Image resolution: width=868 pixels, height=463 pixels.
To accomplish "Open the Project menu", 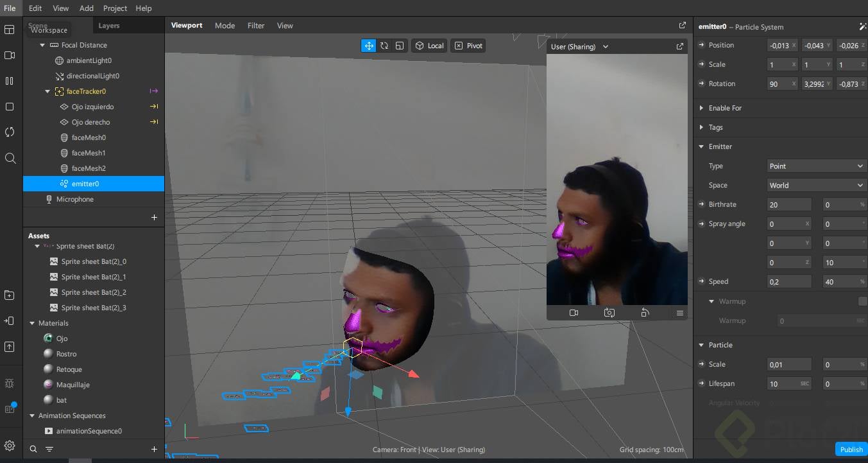I will point(115,8).
